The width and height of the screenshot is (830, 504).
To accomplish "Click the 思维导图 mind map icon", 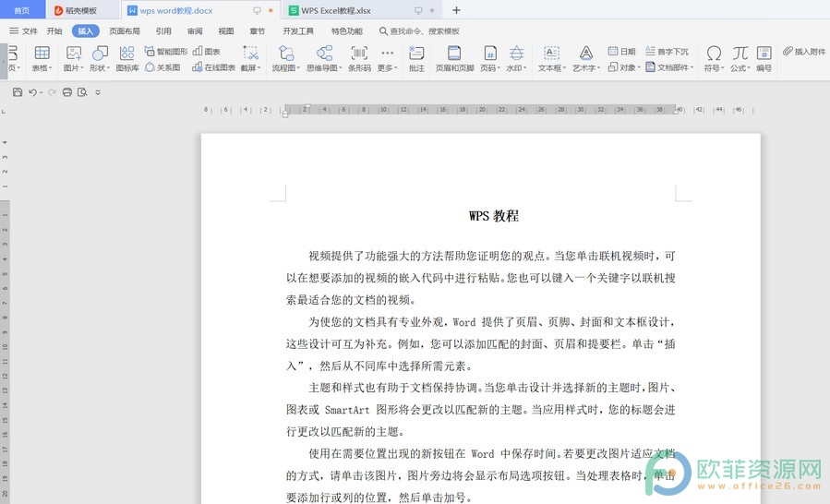I will (x=324, y=53).
